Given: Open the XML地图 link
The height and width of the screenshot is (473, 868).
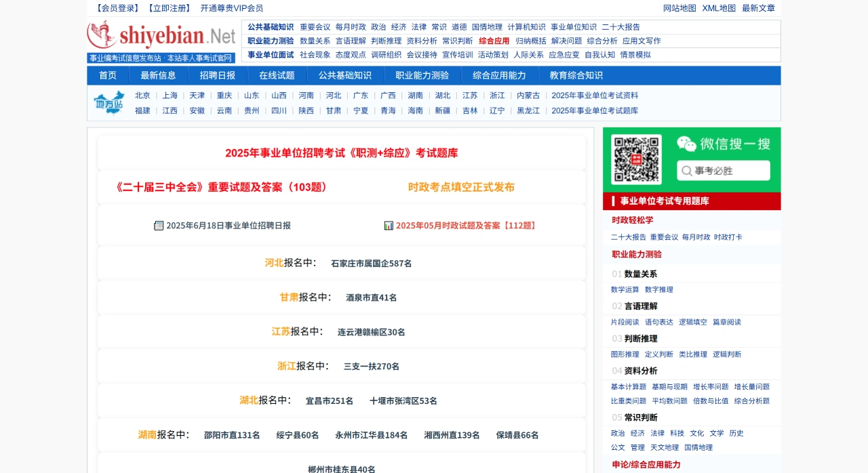Looking at the screenshot, I should click(x=719, y=8).
